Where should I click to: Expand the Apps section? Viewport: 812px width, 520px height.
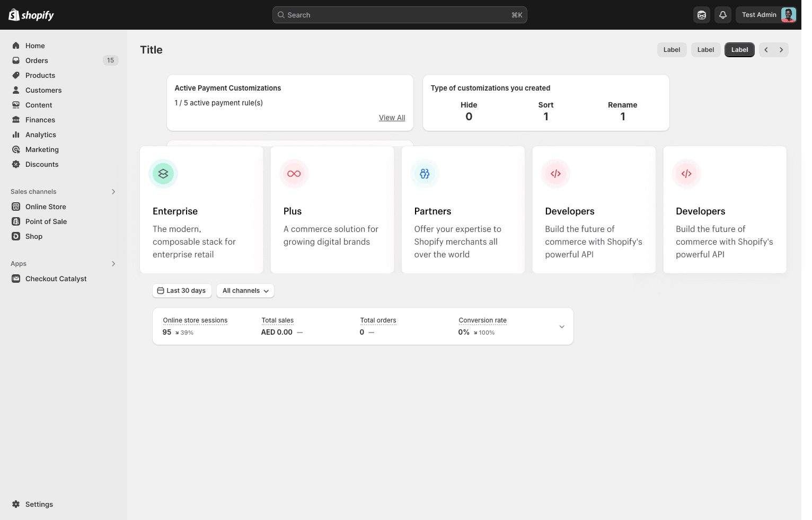pyautogui.click(x=113, y=264)
